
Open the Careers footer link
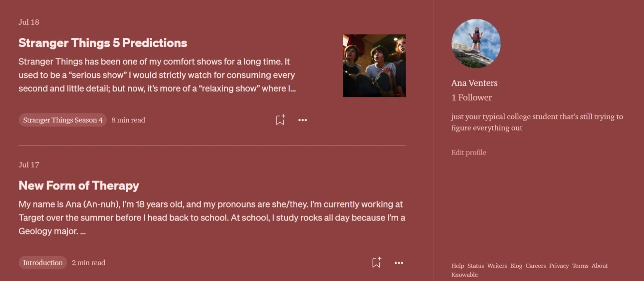(535, 266)
